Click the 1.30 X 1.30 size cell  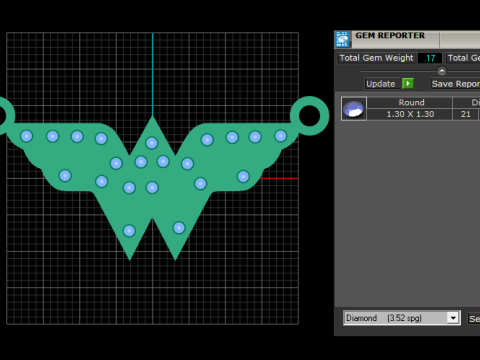click(x=410, y=114)
